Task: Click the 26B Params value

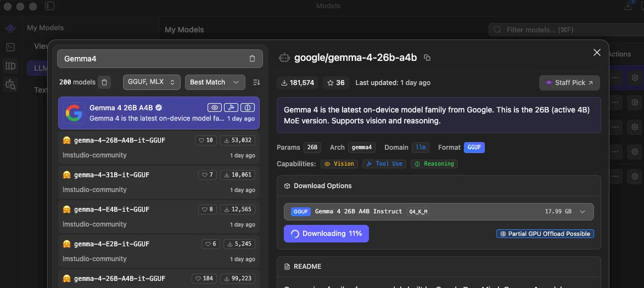Action: click(x=312, y=147)
